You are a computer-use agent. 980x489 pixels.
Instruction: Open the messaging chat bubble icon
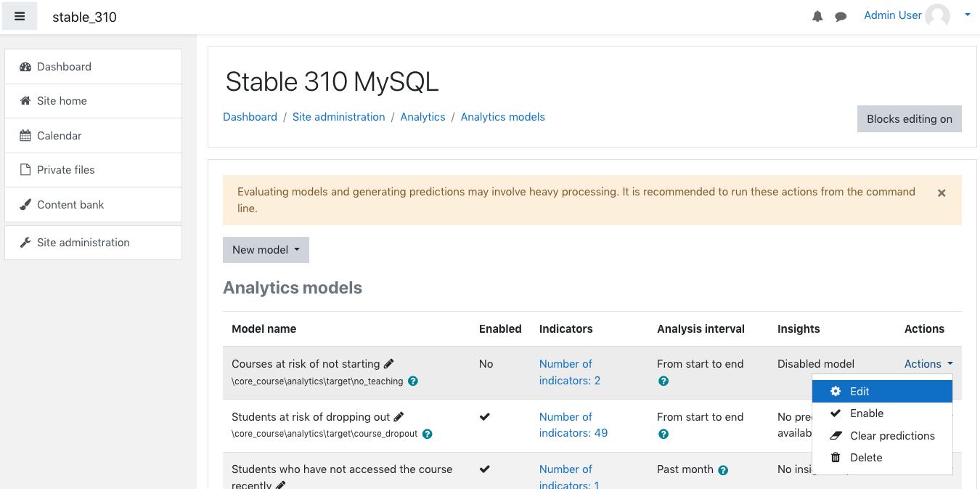click(841, 17)
